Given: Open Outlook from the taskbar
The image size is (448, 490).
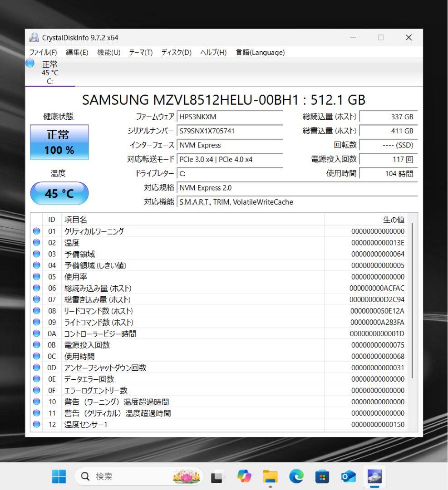Looking at the screenshot, I should 348,476.
